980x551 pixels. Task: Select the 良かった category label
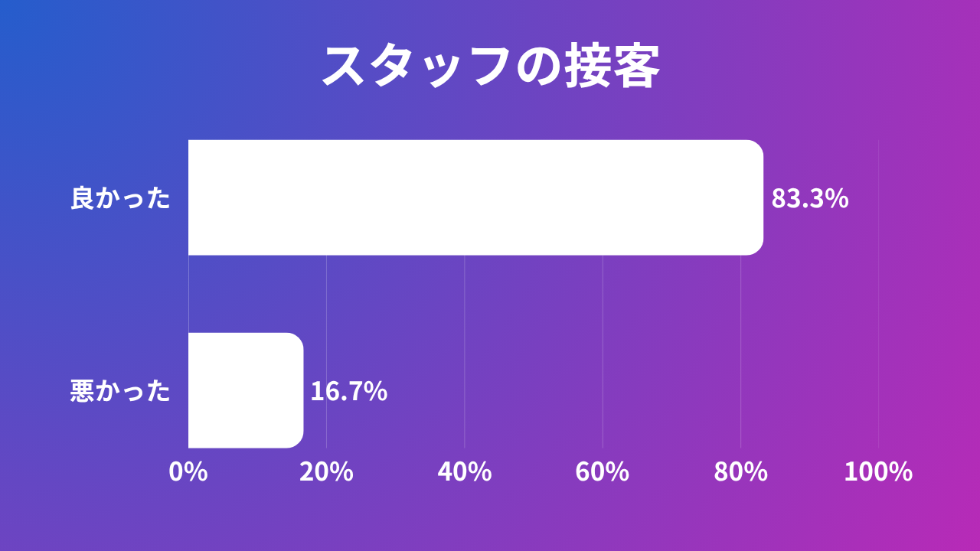point(120,198)
